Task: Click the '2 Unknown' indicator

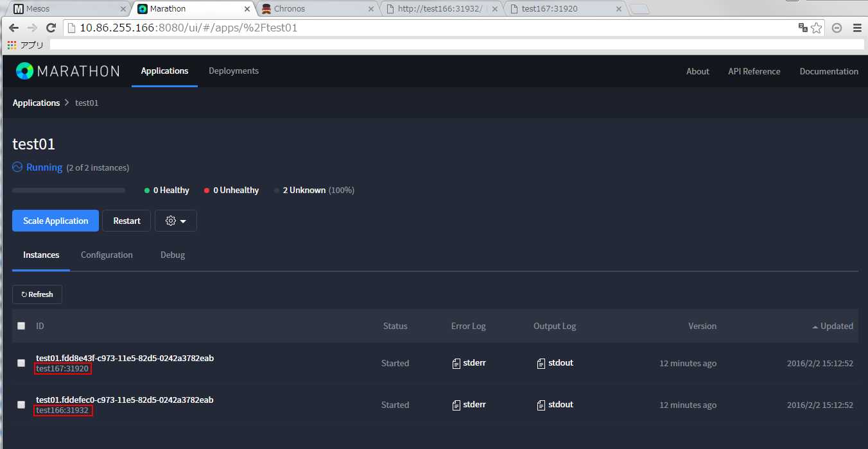Action: 314,190
